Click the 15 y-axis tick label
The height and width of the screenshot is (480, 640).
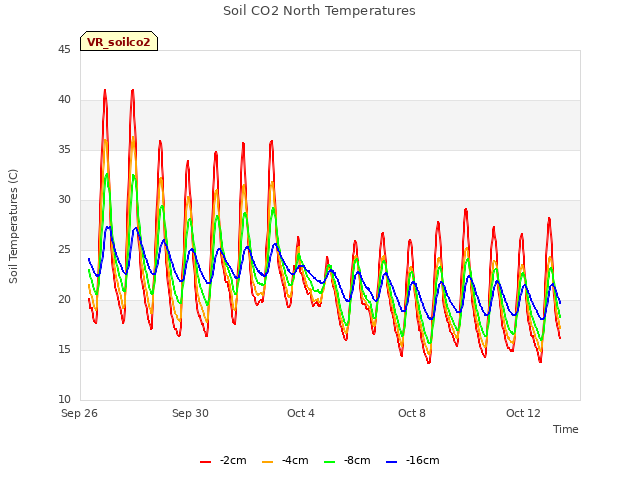point(64,350)
